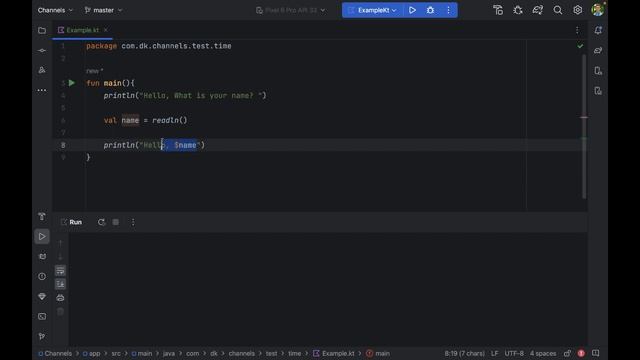Screen dimensions: 640x360
Task: Open the Commit tool window icon
Action: (42, 50)
